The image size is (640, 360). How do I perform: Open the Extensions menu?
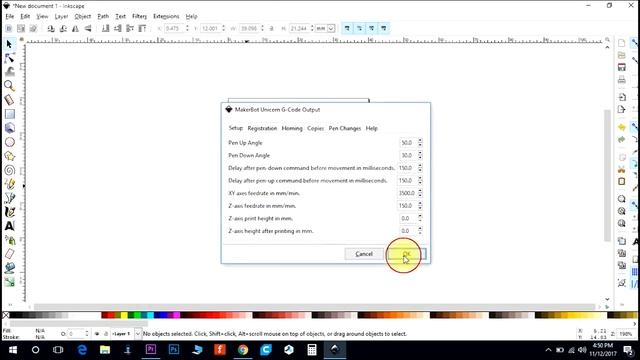coord(166,16)
